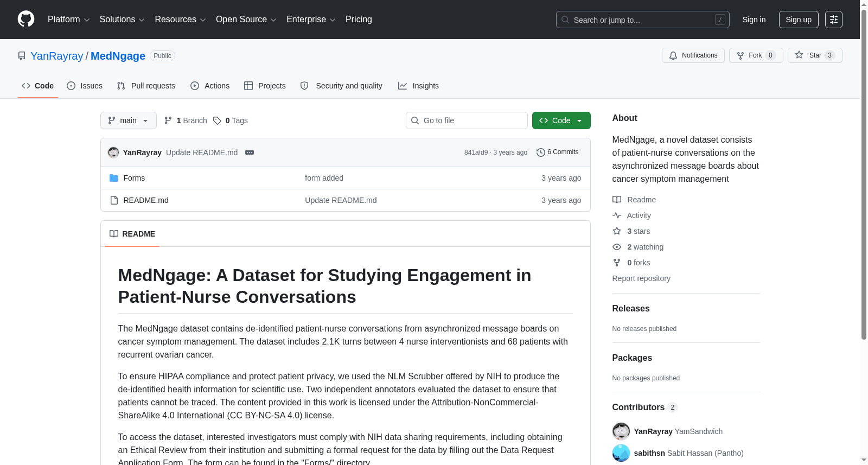Open the MedNgage repository link
The image size is (868, 465).
coord(118,56)
